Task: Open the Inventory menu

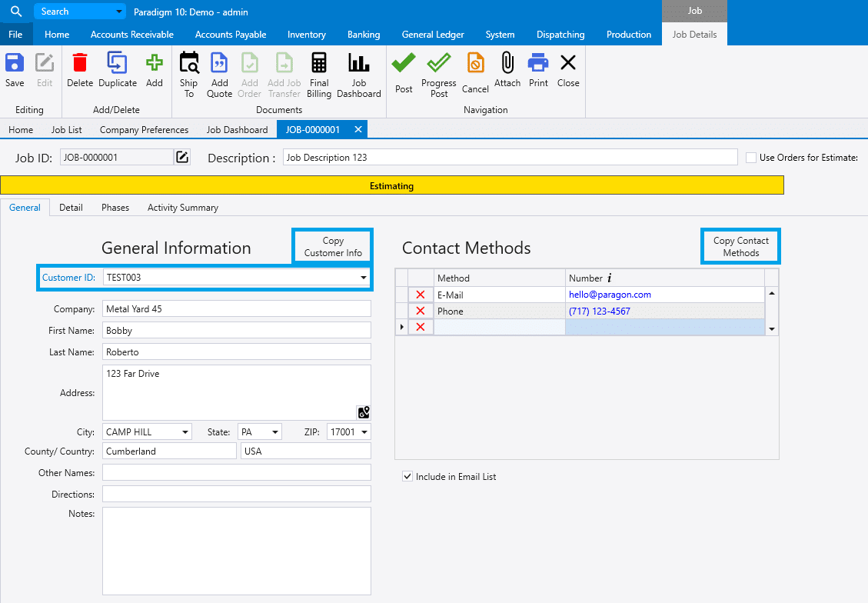Action: tap(307, 35)
